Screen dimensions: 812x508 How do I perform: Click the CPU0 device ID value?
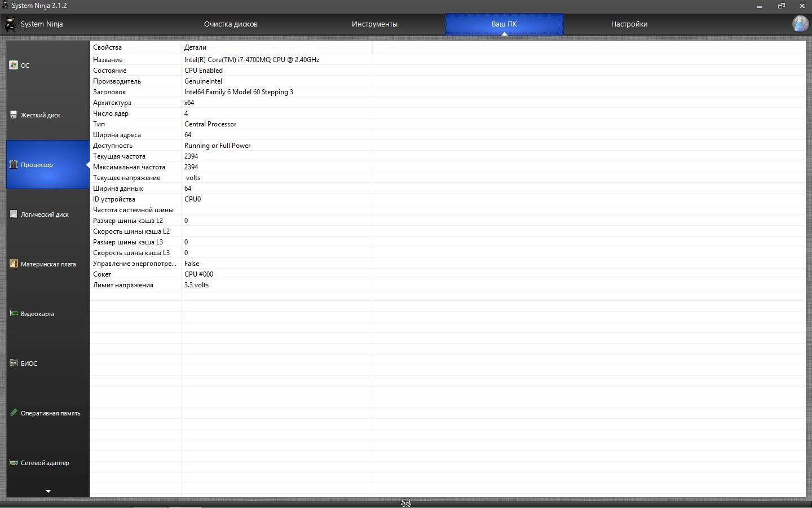tap(192, 199)
